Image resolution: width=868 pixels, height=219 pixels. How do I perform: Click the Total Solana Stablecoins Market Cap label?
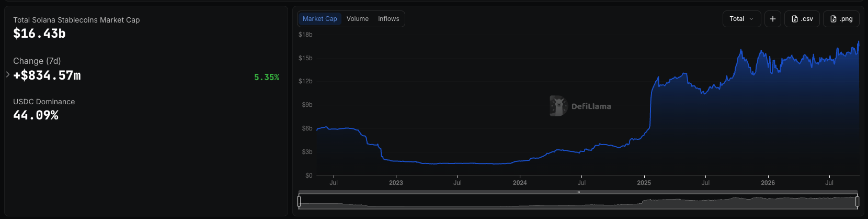76,20
